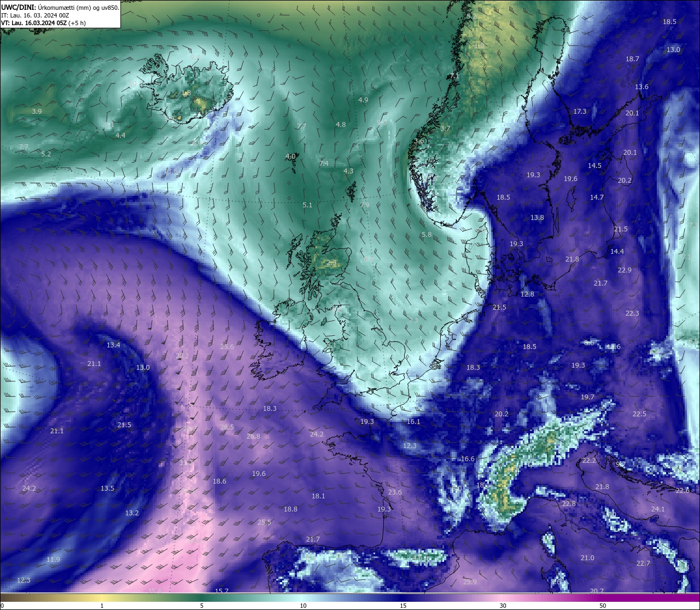Select the 3.9 value west of Iceland
Viewport: 700px width, 610px height.
click(x=37, y=112)
